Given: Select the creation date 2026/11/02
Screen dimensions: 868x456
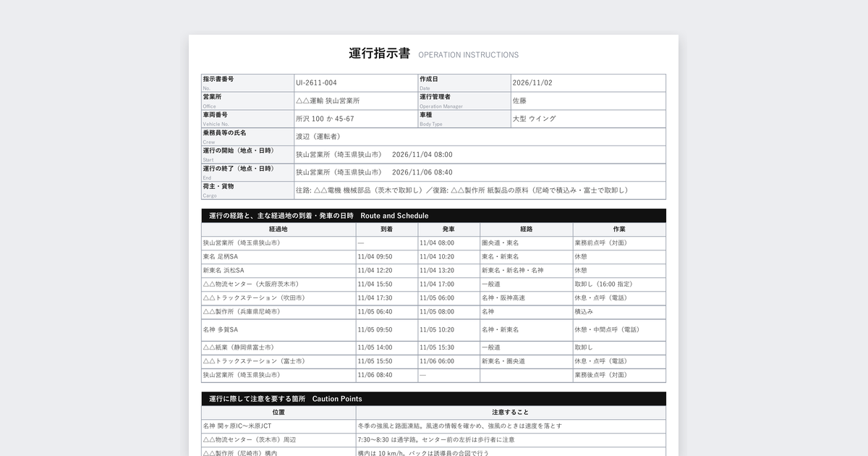Looking at the screenshot, I should 532,83.
